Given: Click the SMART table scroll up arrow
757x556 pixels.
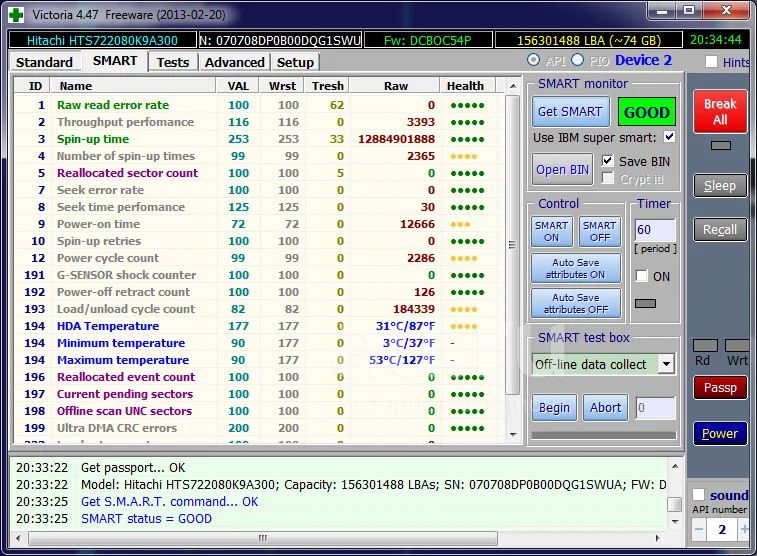Looking at the screenshot, I should pos(513,86).
